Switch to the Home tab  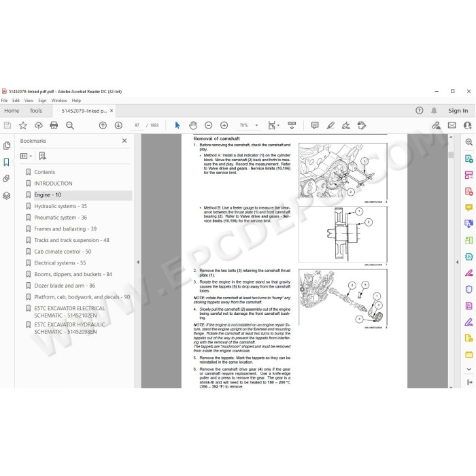12,111
